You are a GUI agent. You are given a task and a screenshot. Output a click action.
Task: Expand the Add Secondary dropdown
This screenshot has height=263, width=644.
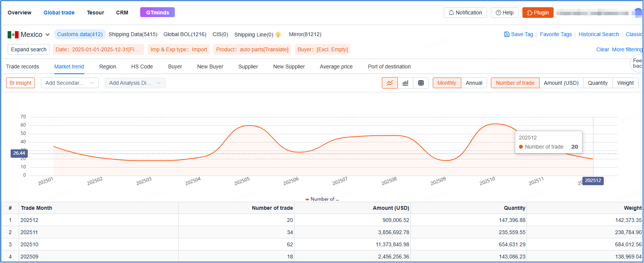tap(70, 83)
